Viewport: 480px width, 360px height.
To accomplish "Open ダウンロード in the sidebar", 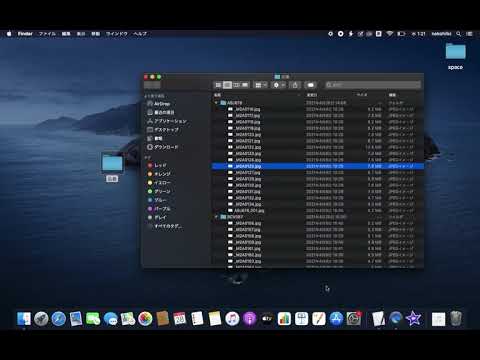I will coord(163,147).
